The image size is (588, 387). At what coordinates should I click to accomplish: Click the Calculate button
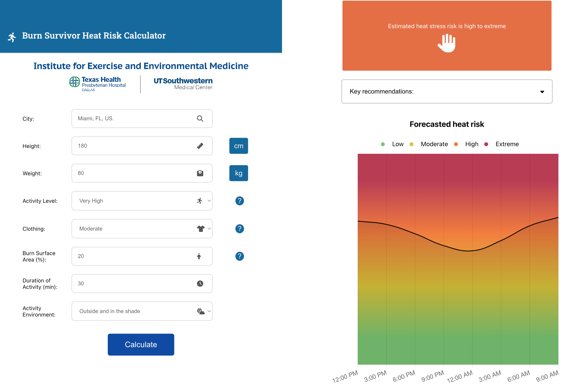pyautogui.click(x=141, y=345)
